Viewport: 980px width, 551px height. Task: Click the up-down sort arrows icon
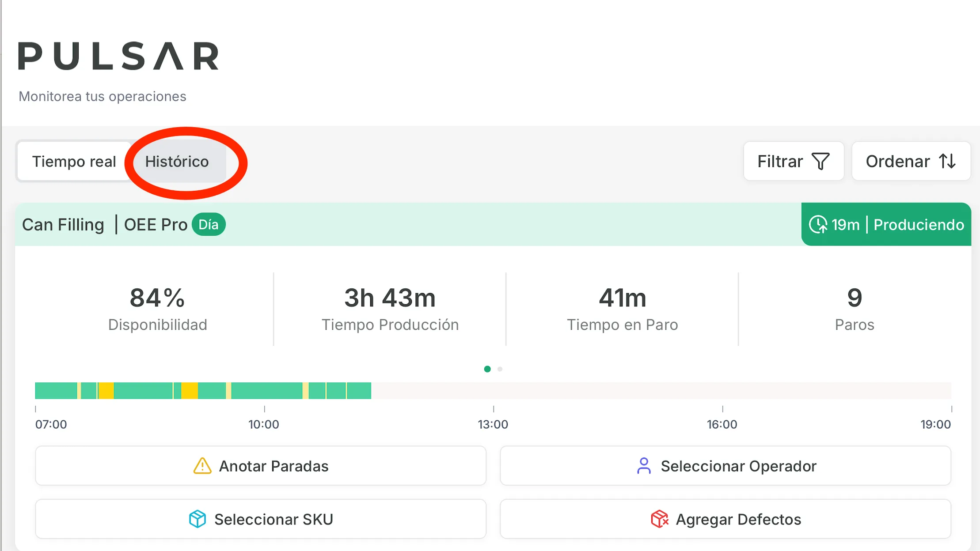947,162
